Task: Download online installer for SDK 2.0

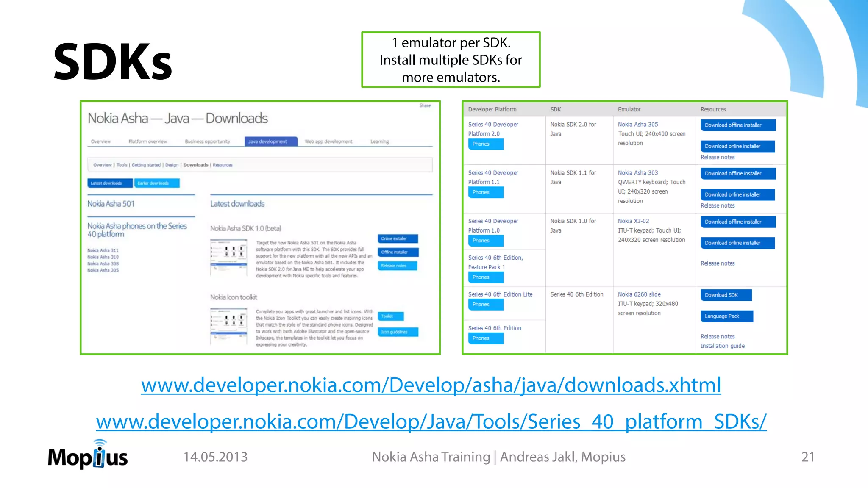Action: click(737, 146)
